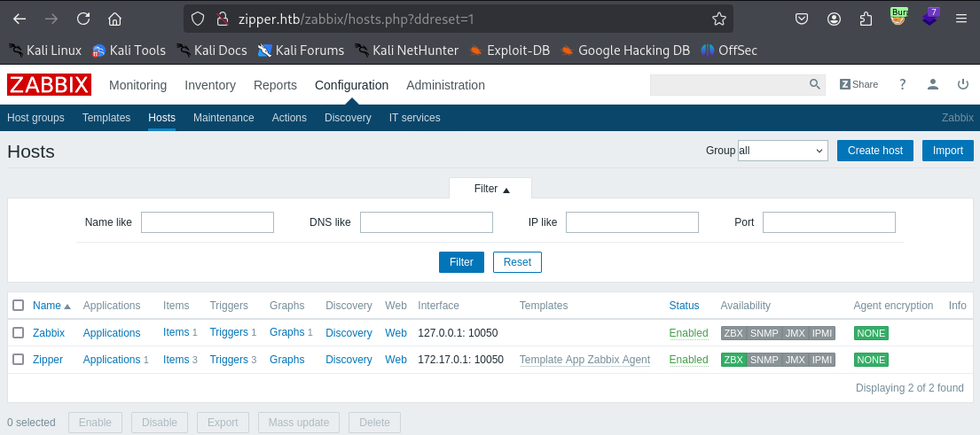Click the search magnifier icon in Zabbix
The image size is (980, 435).
[814, 84]
